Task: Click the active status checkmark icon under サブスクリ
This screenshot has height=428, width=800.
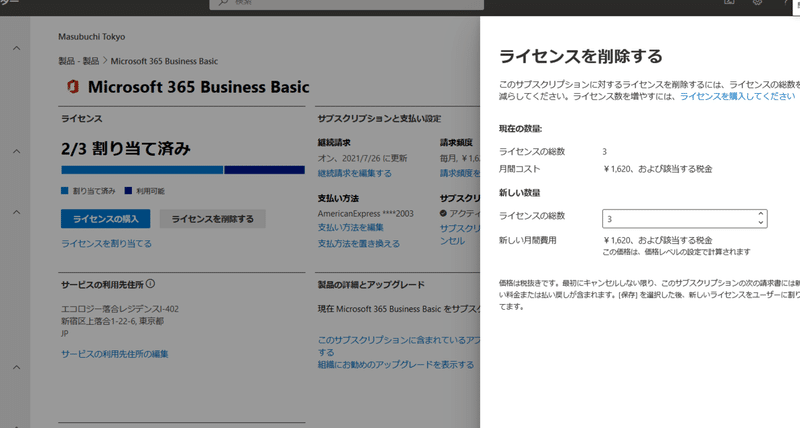Action: (x=443, y=213)
